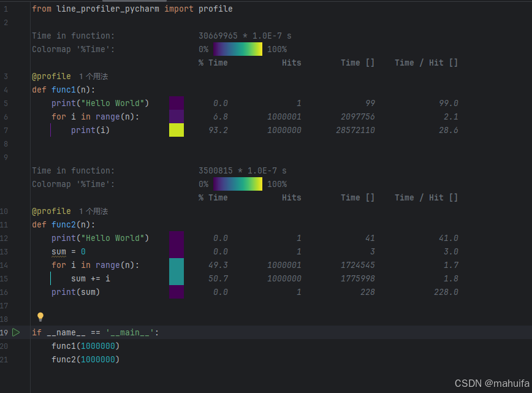Click the teal color block beside func2's for loop
The image size is (532, 393).
point(177,265)
